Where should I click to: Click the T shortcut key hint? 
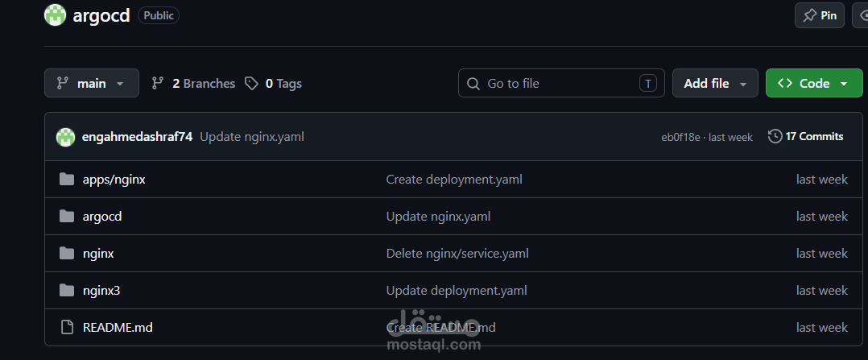647,84
